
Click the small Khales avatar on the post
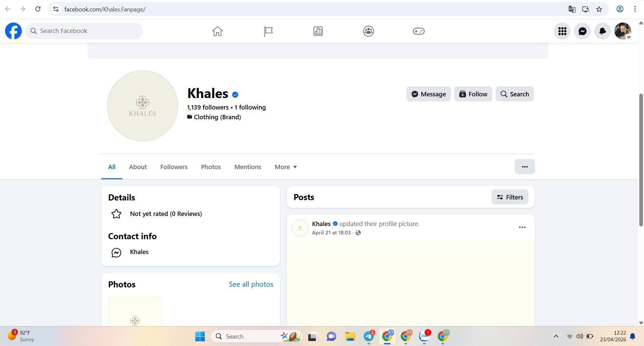point(300,228)
